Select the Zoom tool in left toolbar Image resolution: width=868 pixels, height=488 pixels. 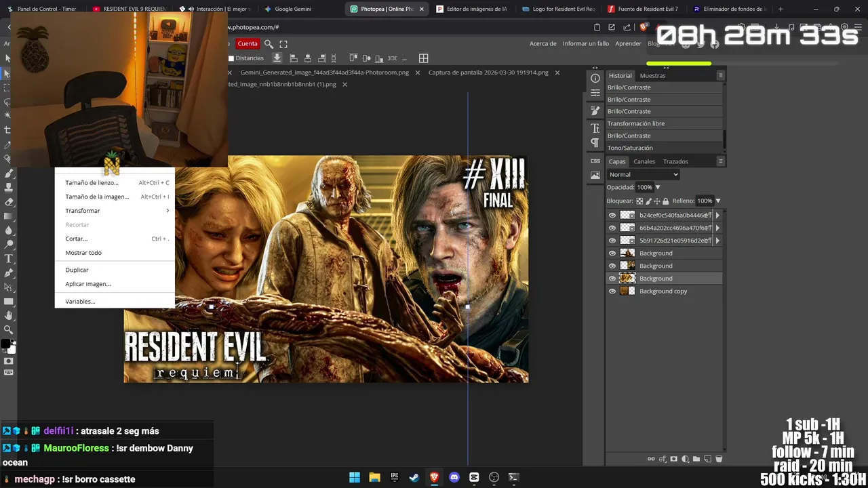[8, 329]
